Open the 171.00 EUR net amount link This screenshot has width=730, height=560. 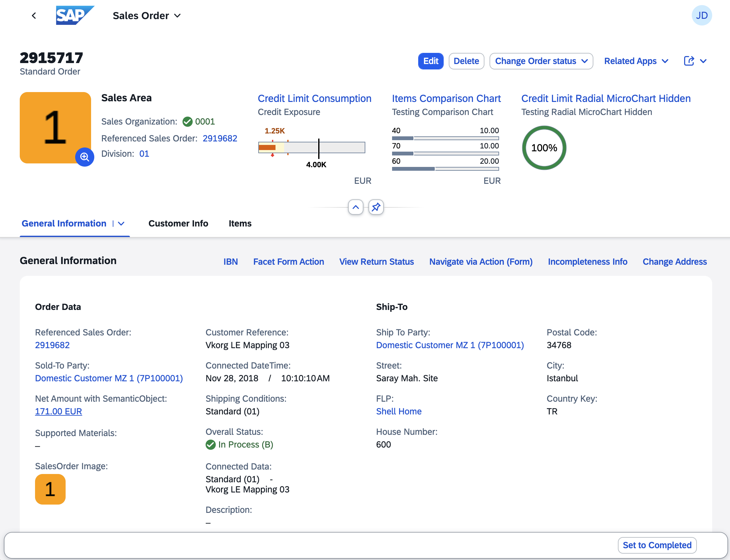click(58, 411)
